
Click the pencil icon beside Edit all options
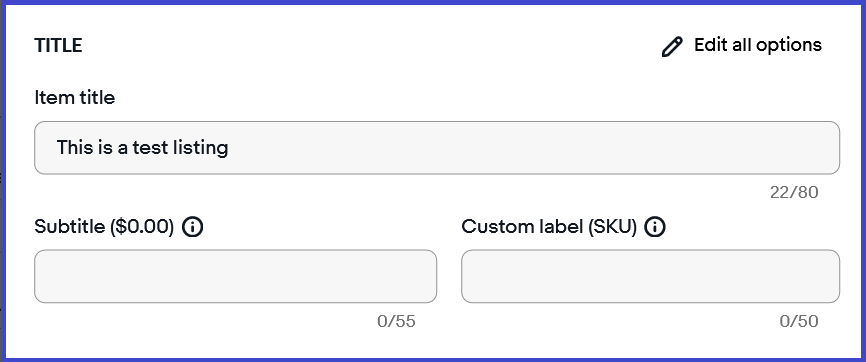(672, 47)
